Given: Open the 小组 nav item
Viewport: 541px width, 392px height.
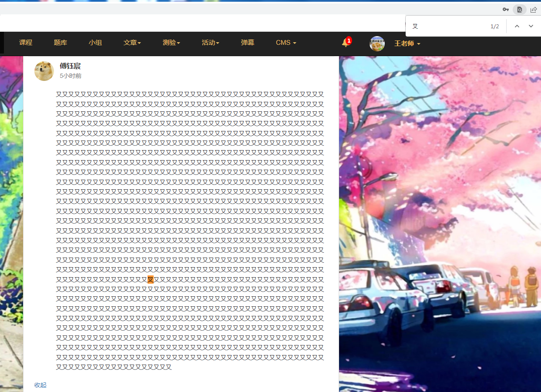Looking at the screenshot, I should pyautogui.click(x=95, y=43).
